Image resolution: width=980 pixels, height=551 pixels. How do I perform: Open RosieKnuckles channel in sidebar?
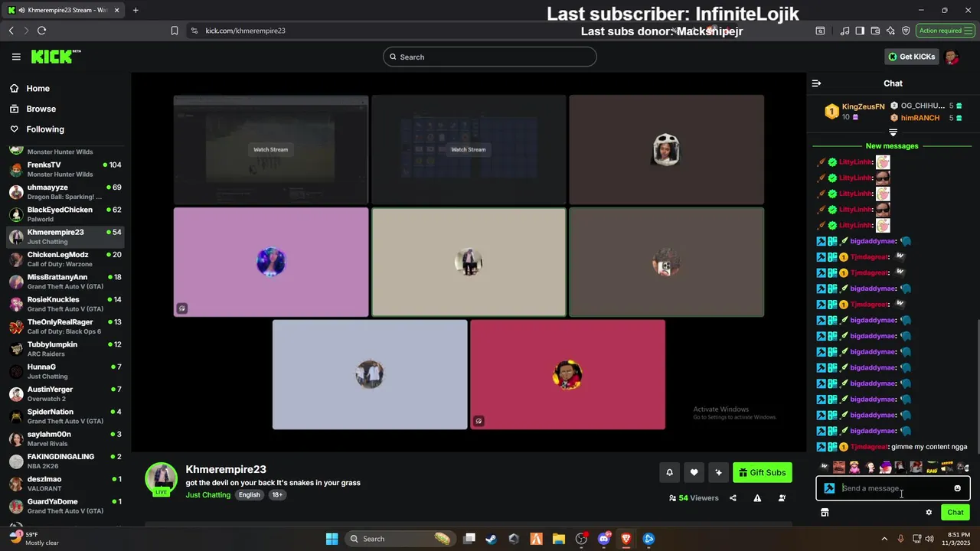[65, 304]
